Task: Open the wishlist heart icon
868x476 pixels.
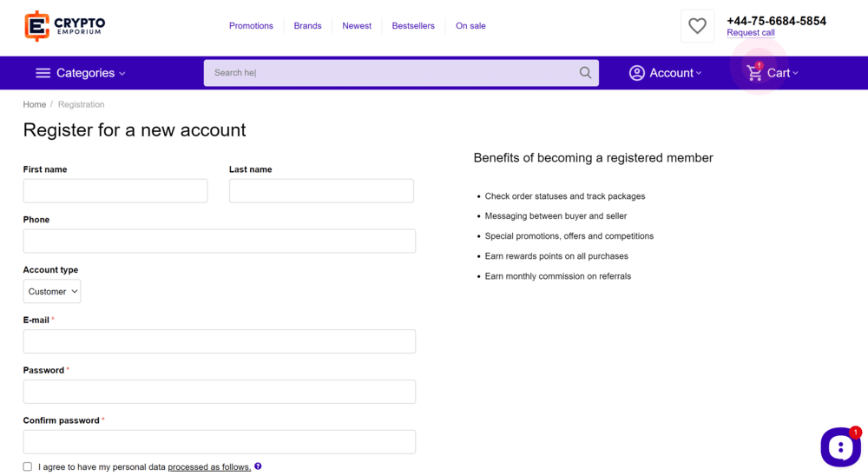Action: pyautogui.click(x=697, y=25)
